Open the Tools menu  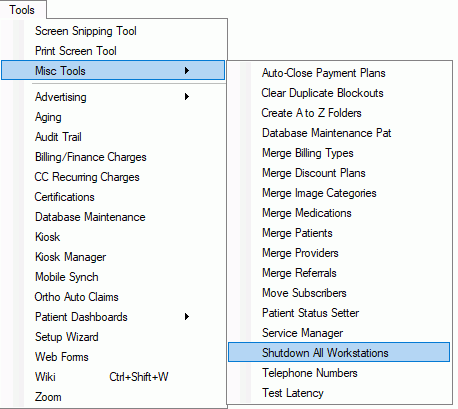[x=22, y=10]
